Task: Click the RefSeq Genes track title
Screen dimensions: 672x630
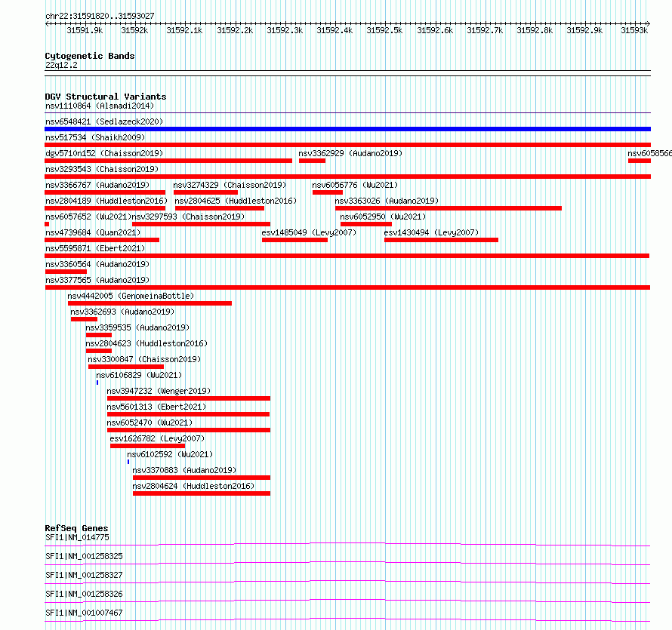Action: 76,528
